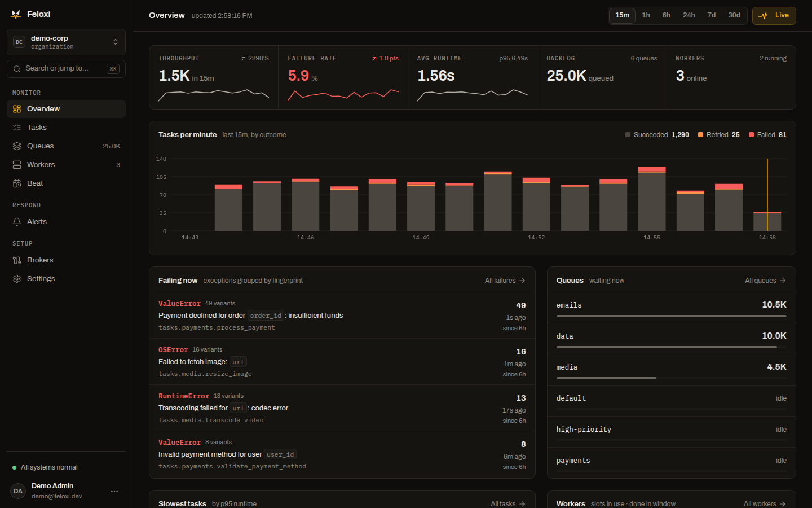Click the All queues arrow icon
This screenshot has height=508, width=812.
783,281
